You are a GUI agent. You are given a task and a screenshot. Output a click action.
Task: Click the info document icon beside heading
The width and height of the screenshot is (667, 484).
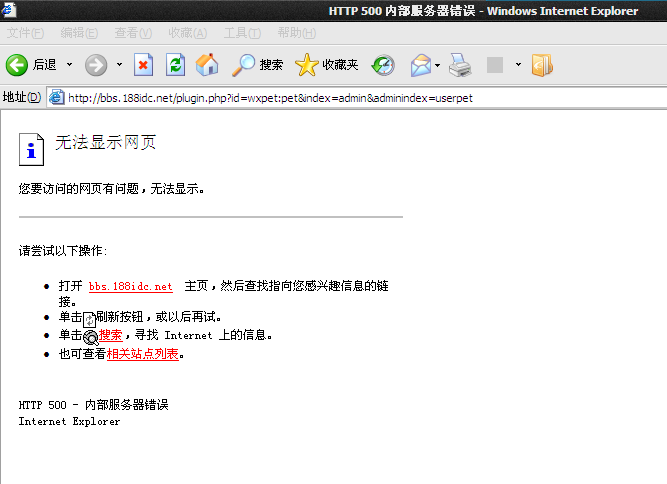pos(31,149)
